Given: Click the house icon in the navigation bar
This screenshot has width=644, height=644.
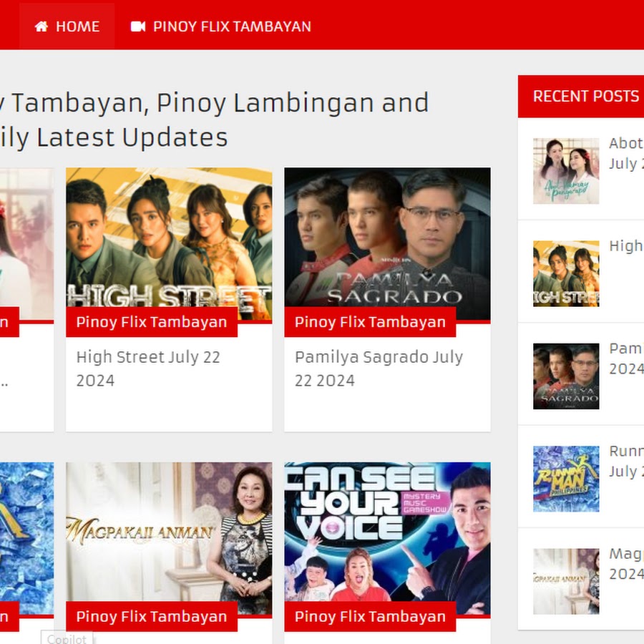Looking at the screenshot, I should coord(41,26).
